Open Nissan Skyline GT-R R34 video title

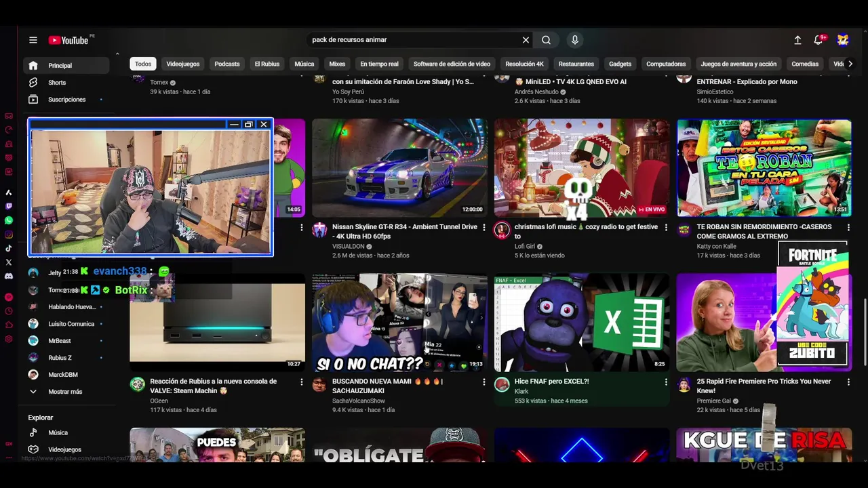click(405, 231)
